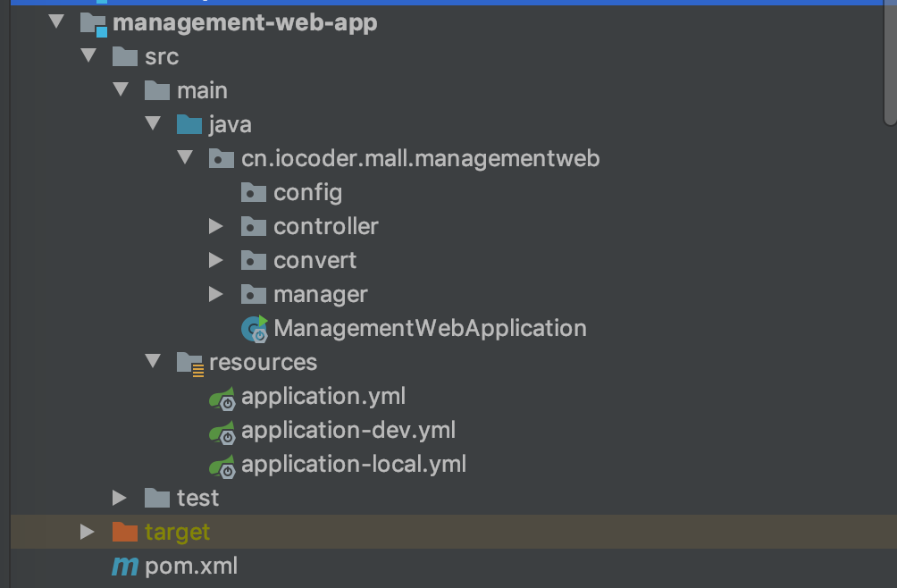Select the main folder label
The width and height of the screenshot is (897, 588).
tap(202, 91)
